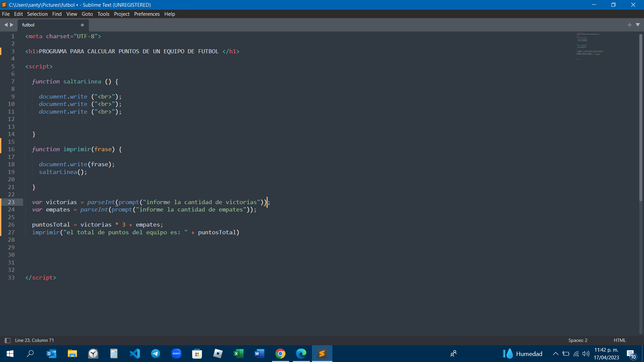Open the Find menu

point(57,14)
